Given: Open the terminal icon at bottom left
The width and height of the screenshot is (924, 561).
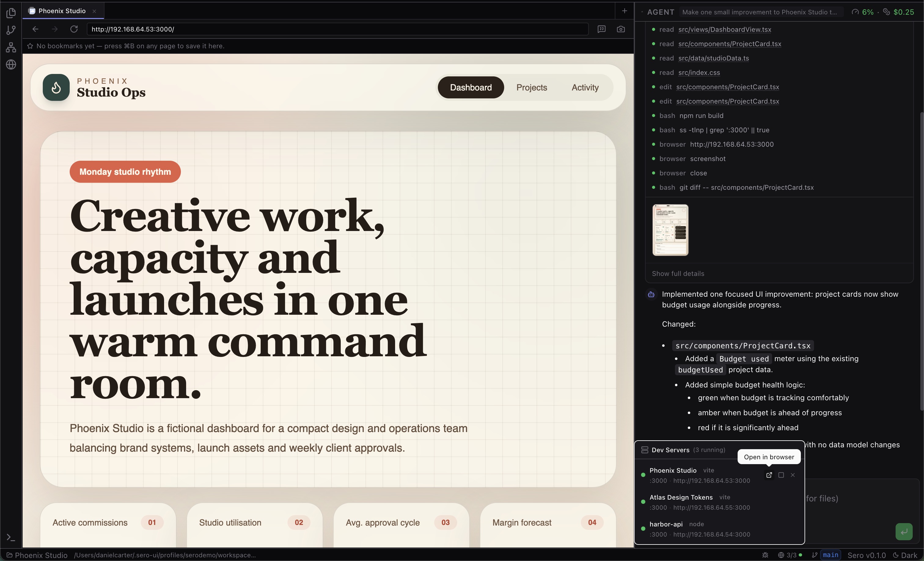Looking at the screenshot, I should (10, 538).
